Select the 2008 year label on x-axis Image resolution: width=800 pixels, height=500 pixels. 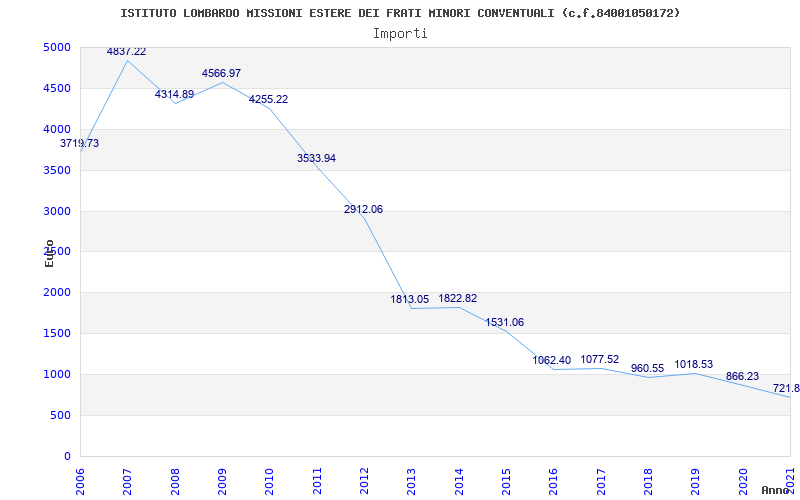coord(175,481)
